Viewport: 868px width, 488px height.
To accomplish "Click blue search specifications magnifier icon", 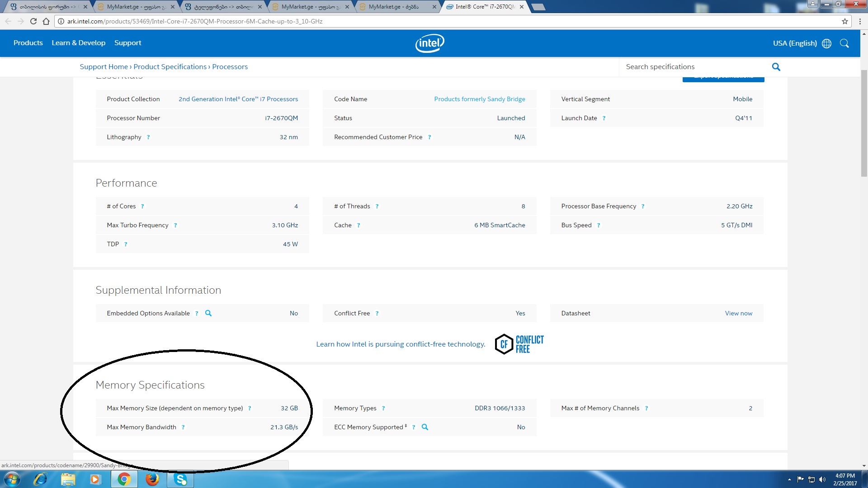I will tap(776, 67).
